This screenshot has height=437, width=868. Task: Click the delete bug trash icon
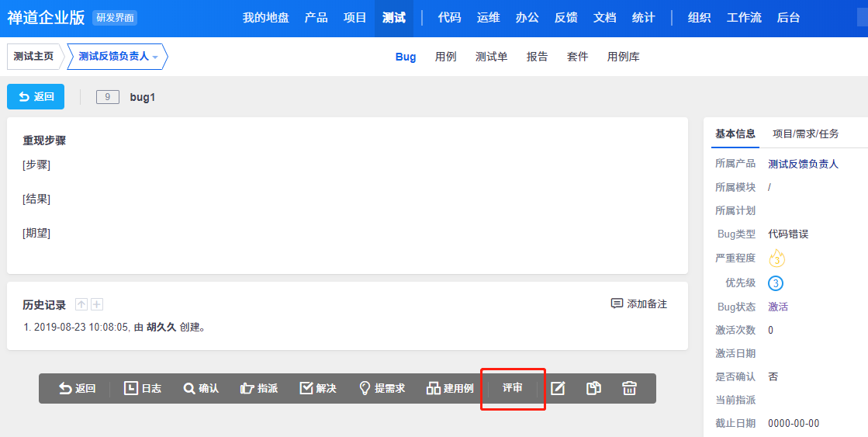tap(629, 388)
